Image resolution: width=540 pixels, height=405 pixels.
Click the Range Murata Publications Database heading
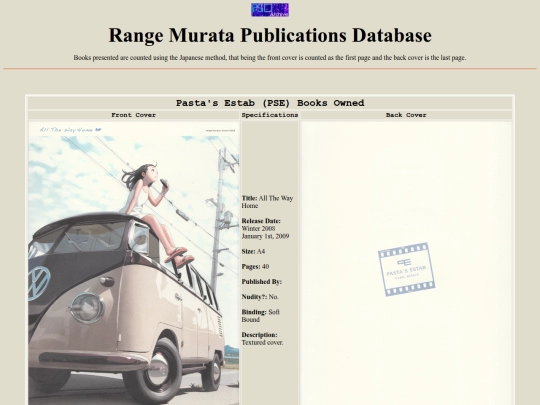click(x=270, y=35)
